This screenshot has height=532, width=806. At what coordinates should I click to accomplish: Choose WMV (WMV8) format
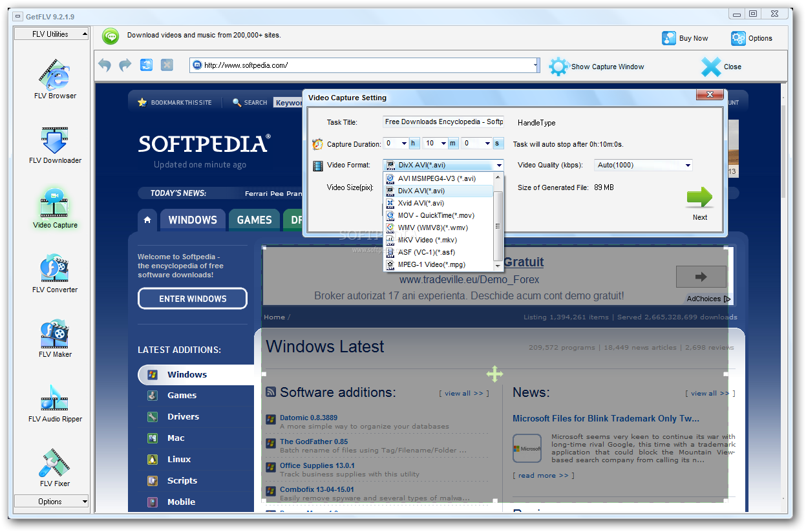tap(439, 228)
